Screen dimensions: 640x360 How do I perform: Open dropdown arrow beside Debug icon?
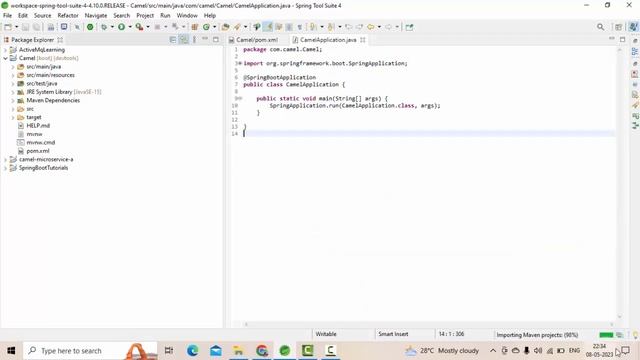[x=112, y=27]
